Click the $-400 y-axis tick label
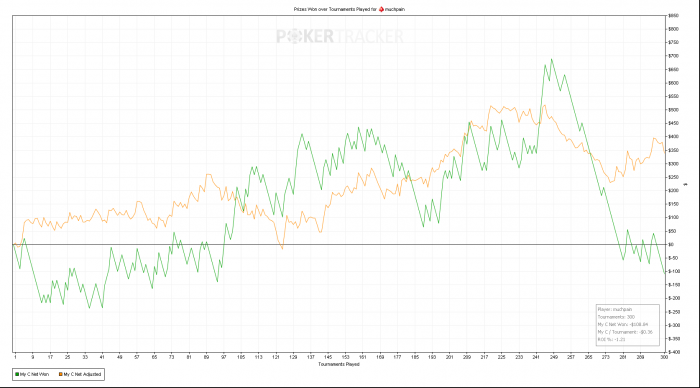 [x=674, y=352]
